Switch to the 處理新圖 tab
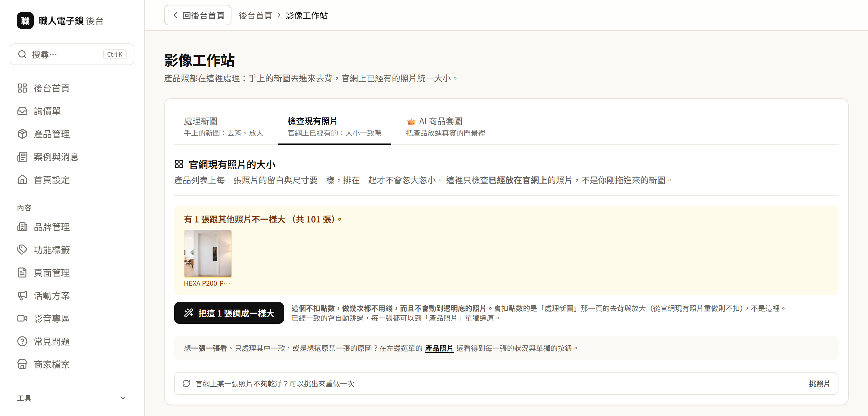 pyautogui.click(x=223, y=126)
